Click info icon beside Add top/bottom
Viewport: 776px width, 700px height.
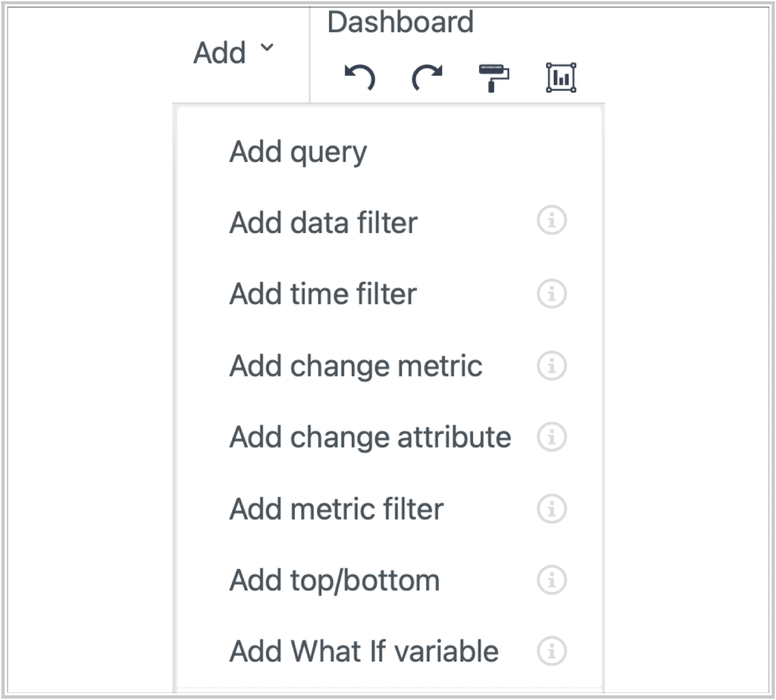(x=552, y=580)
